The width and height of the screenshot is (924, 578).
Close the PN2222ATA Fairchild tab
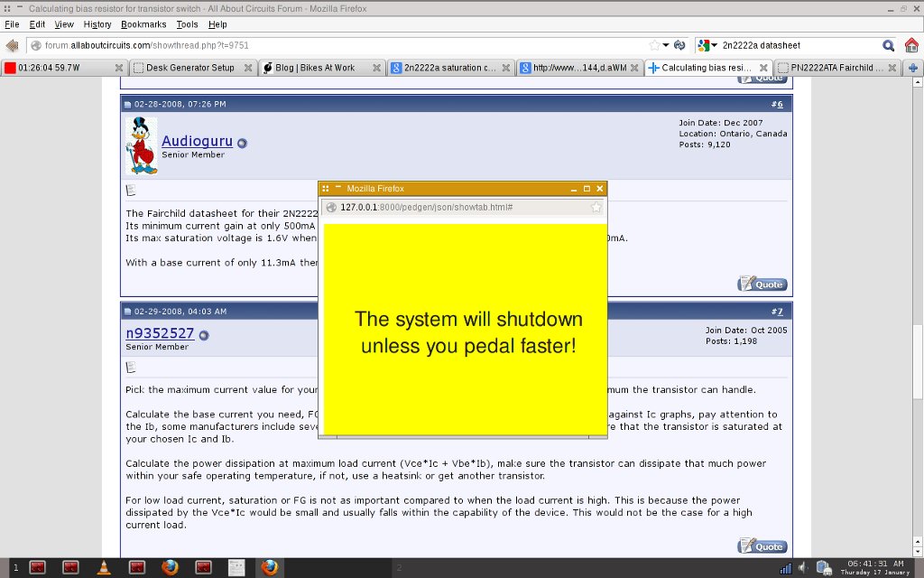click(892, 68)
